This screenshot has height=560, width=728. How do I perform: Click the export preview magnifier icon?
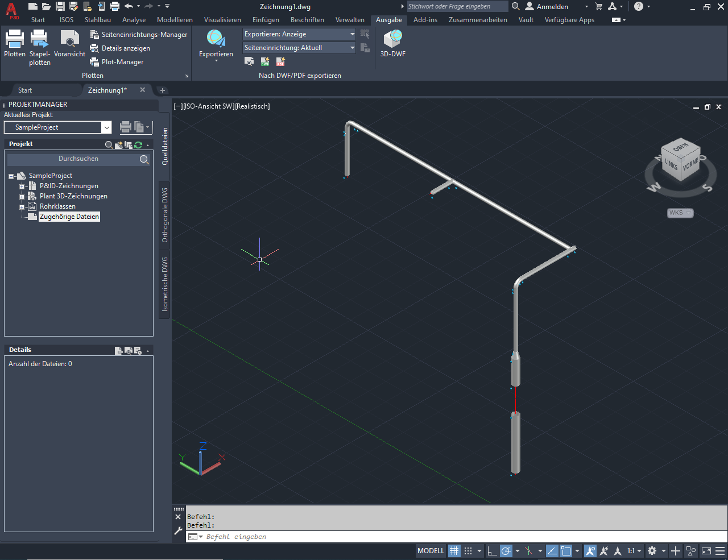[x=249, y=61]
